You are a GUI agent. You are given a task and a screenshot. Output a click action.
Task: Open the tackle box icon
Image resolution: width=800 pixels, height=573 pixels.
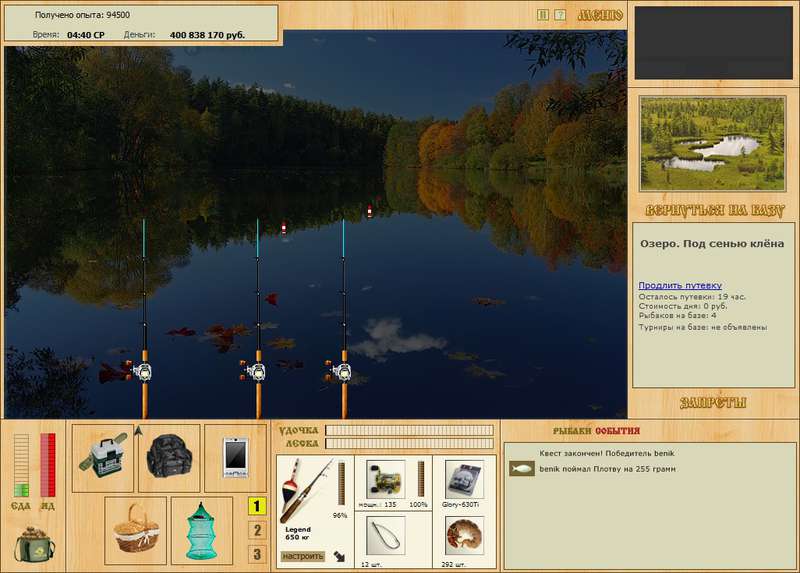tap(103, 458)
